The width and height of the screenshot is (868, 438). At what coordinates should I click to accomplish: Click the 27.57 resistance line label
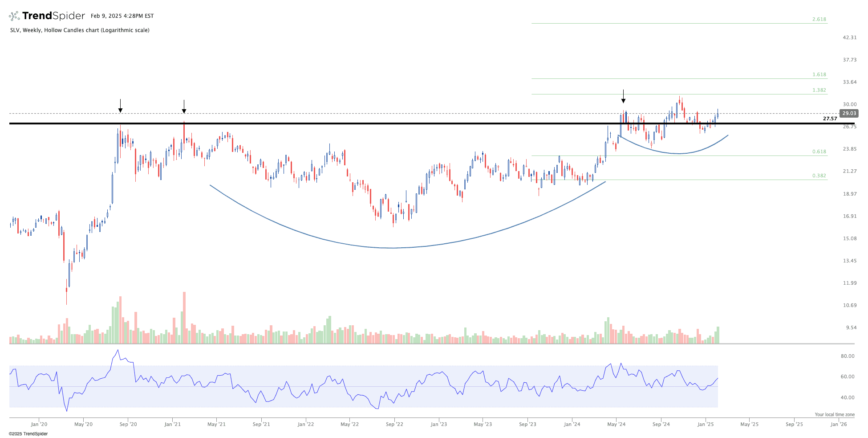[830, 119]
